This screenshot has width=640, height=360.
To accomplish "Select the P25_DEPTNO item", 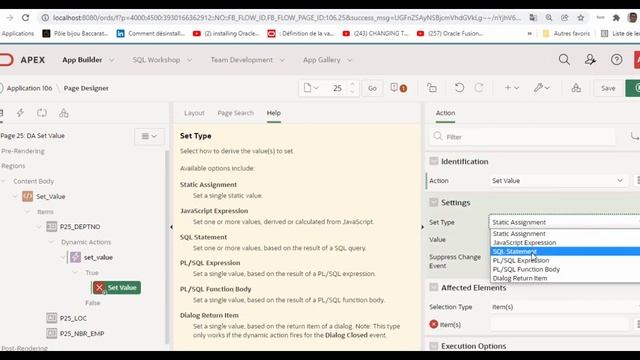I will [80, 227].
